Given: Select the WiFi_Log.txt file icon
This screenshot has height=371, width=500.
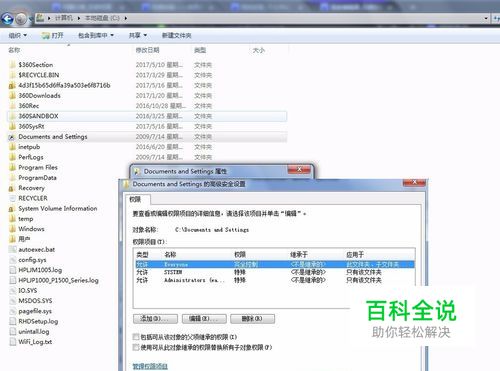Looking at the screenshot, I should 12,342.
